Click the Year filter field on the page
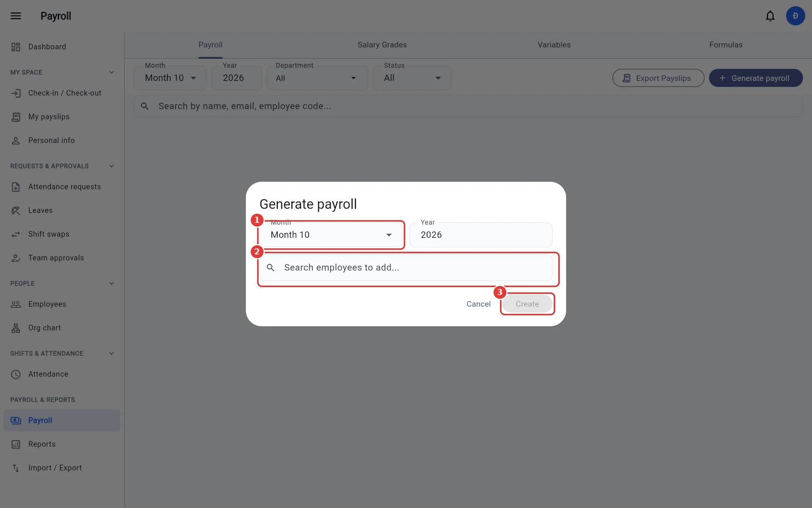The width and height of the screenshot is (812, 508). (x=237, y=78)
